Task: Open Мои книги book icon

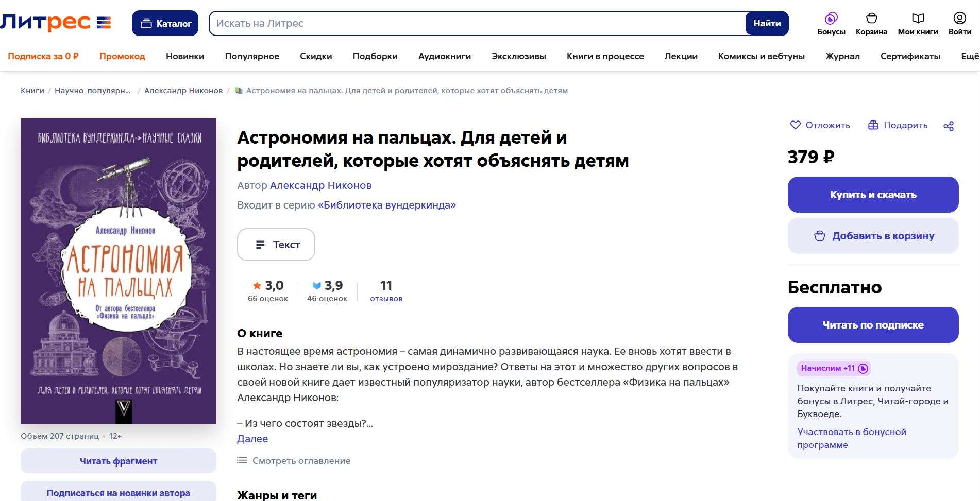Action: [x=918, y=19]
